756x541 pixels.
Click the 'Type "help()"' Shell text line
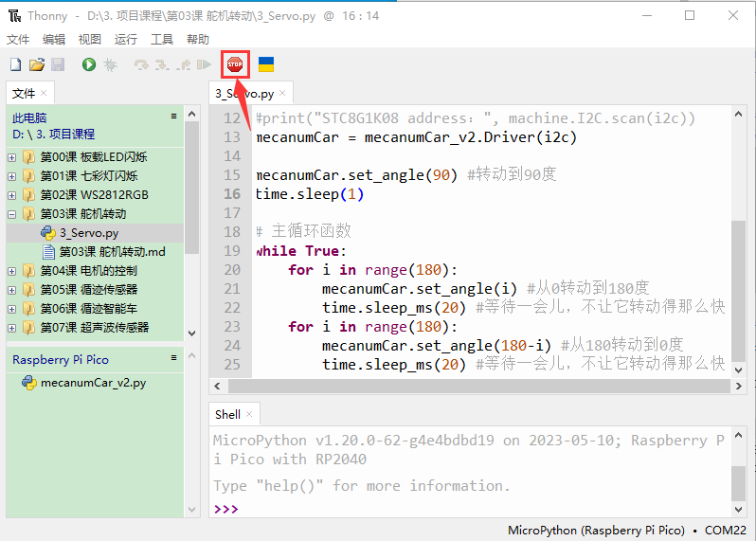(x=362, y=485)
